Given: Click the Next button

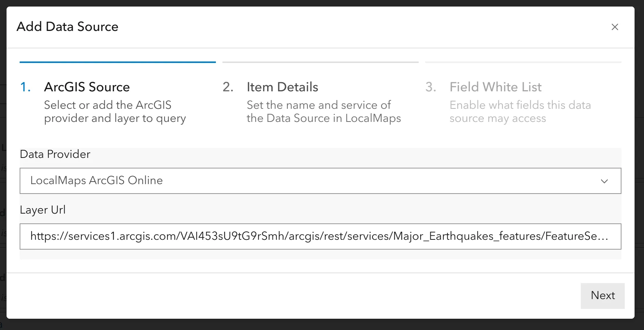Looking at the screenshot, I should click(x=603, y=295).
